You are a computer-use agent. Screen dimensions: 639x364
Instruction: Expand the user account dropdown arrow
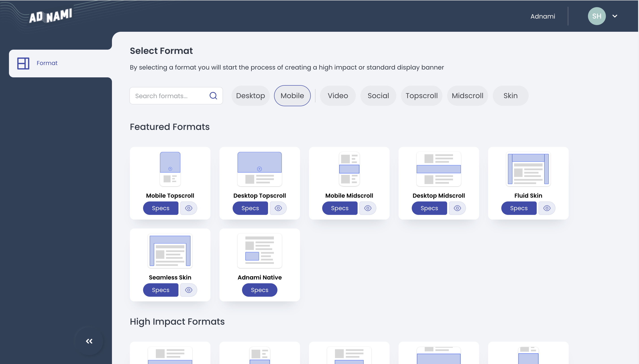pyautogui.click(x=615, y=16)
